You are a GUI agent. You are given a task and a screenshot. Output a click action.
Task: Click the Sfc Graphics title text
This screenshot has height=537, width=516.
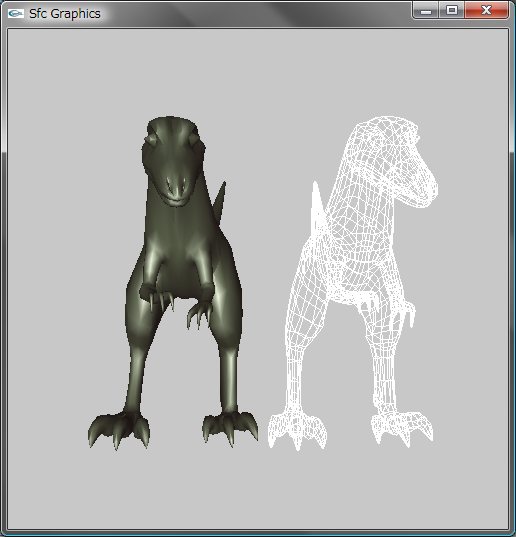(x=65, y=14)
